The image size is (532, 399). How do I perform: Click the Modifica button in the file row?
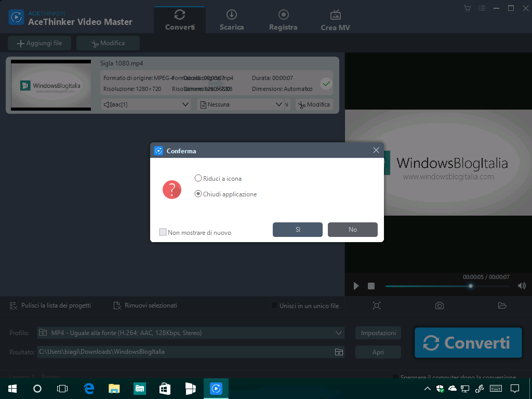(314, 104)
